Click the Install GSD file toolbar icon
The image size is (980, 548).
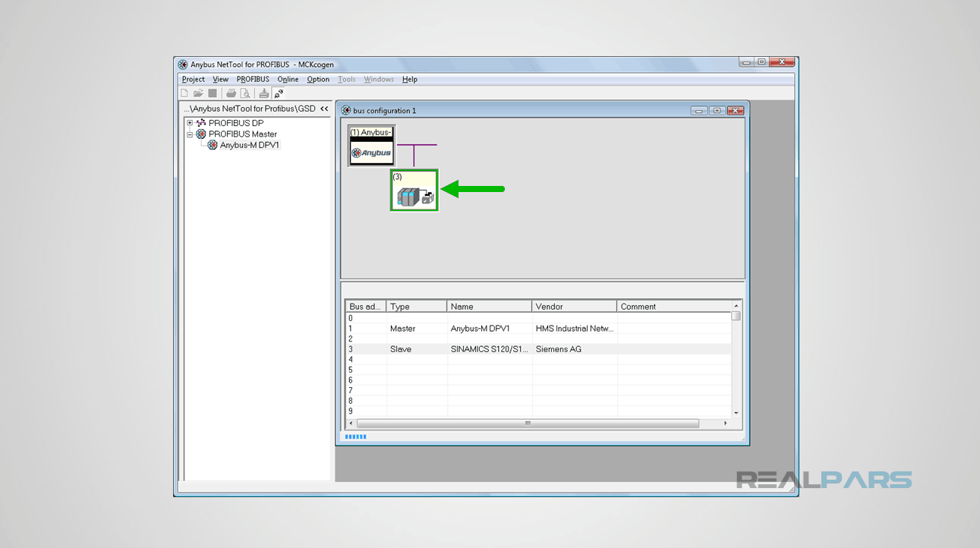(263, 93)
